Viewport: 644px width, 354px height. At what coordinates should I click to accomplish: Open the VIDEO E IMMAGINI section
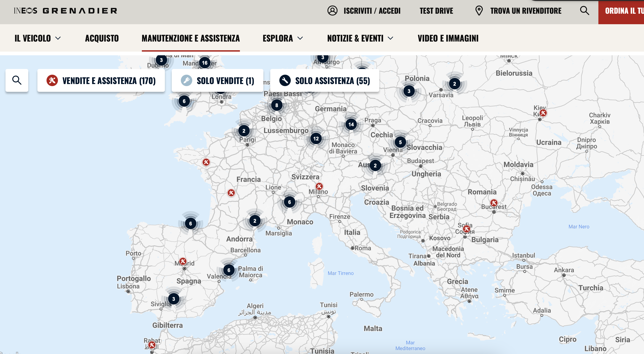(x=448, y=38)
